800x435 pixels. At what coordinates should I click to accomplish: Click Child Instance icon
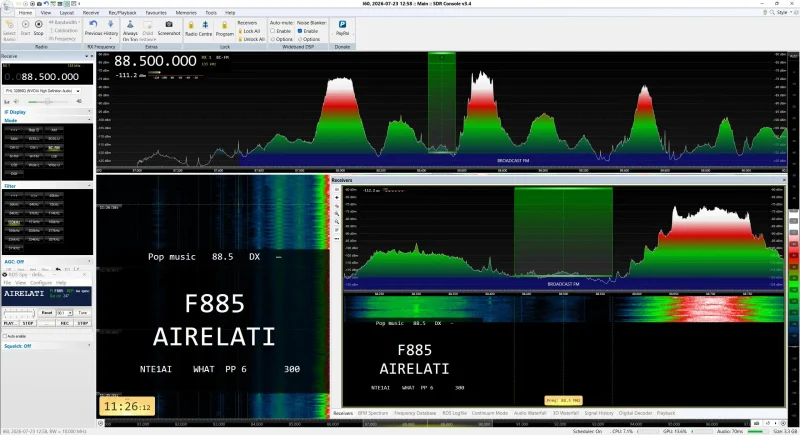coord(148,25)
